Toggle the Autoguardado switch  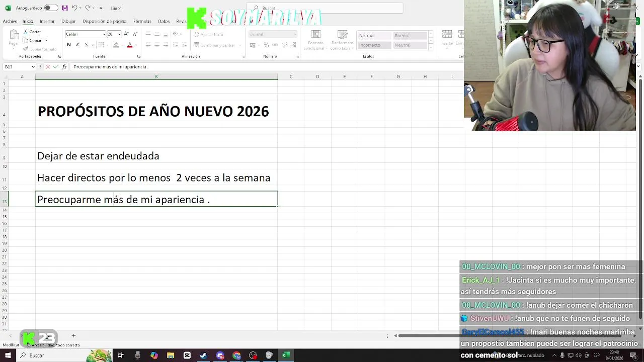pyautogui.click(x=51, y=8)
